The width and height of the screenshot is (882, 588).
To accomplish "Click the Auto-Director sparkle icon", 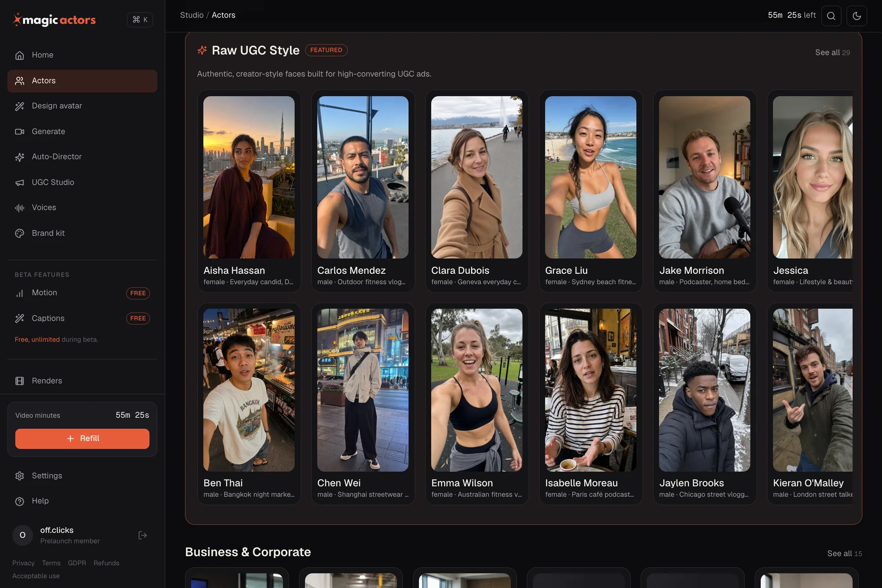I will tap(20, 157).
